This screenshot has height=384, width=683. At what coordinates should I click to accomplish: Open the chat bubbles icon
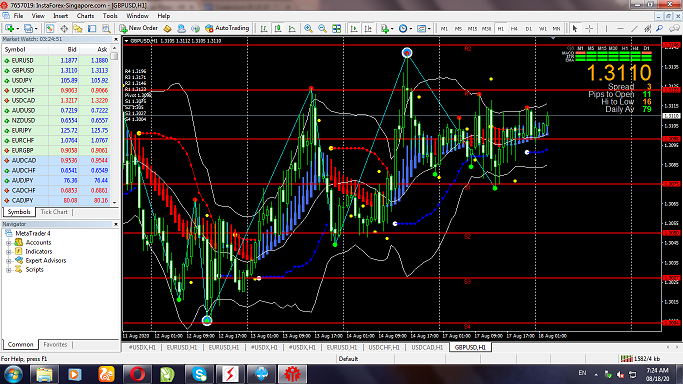[x=674, y=28]
